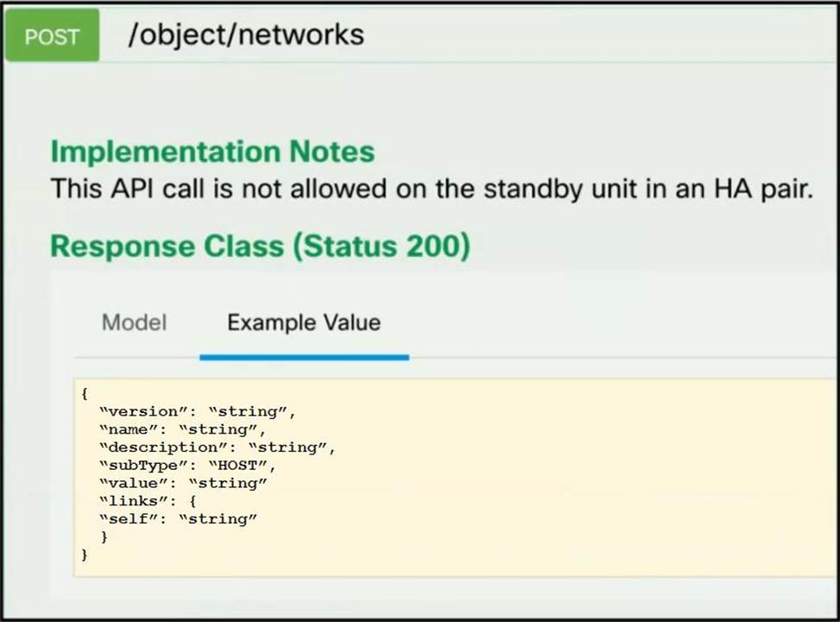This screenshot has height=622, width=840.
Task: Click the "name" property in the example JSON
Action: 183,429
